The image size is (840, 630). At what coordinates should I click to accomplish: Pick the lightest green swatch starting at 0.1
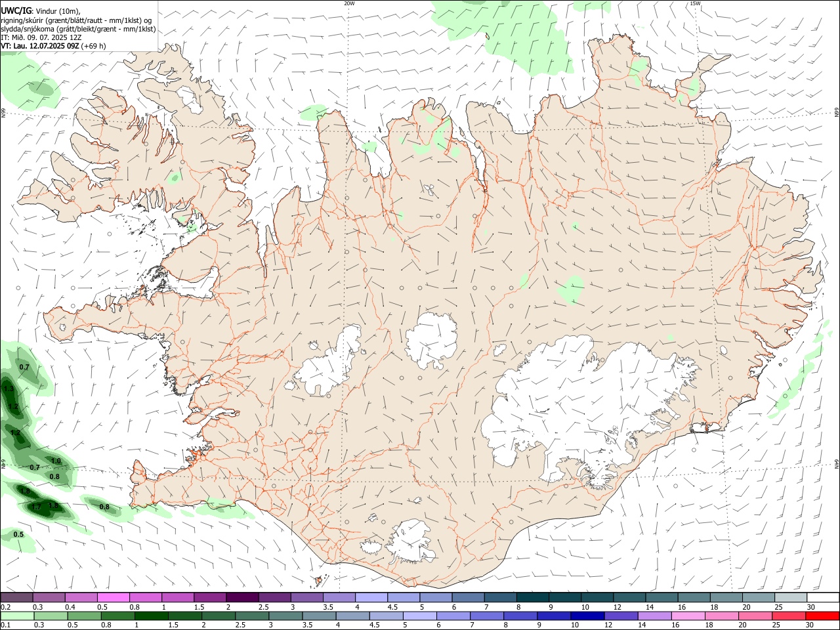pyautogui.click(x=17, y=616)
